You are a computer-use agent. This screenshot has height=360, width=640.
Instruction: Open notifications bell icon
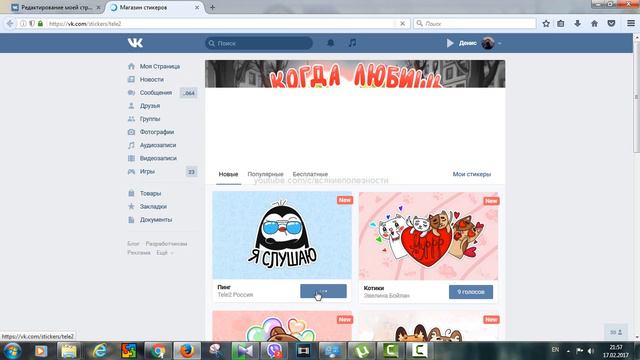(x=331, y=43)
